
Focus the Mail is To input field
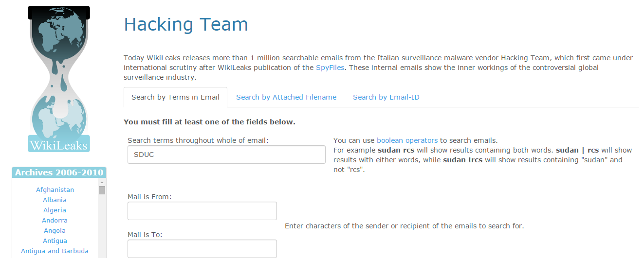pyautogui.click(x=202, y=248)
